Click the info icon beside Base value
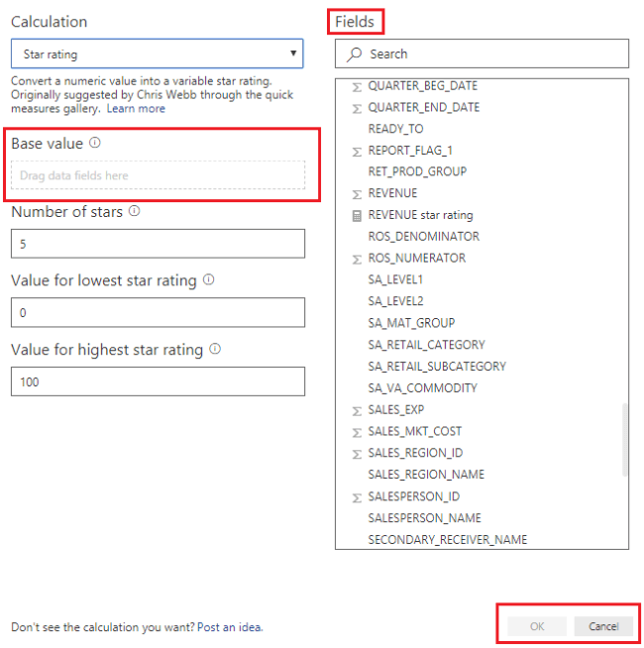 click(x=95, y=143)
